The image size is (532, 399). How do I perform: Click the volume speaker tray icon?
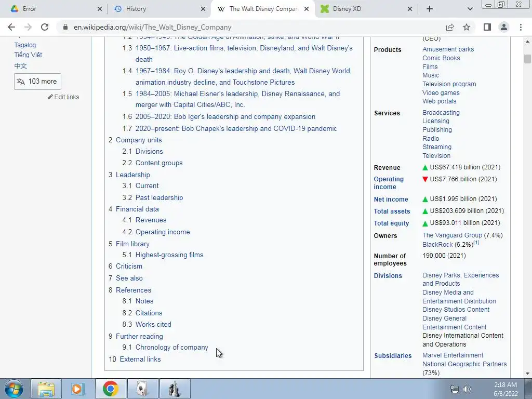(x=467, y=389)
